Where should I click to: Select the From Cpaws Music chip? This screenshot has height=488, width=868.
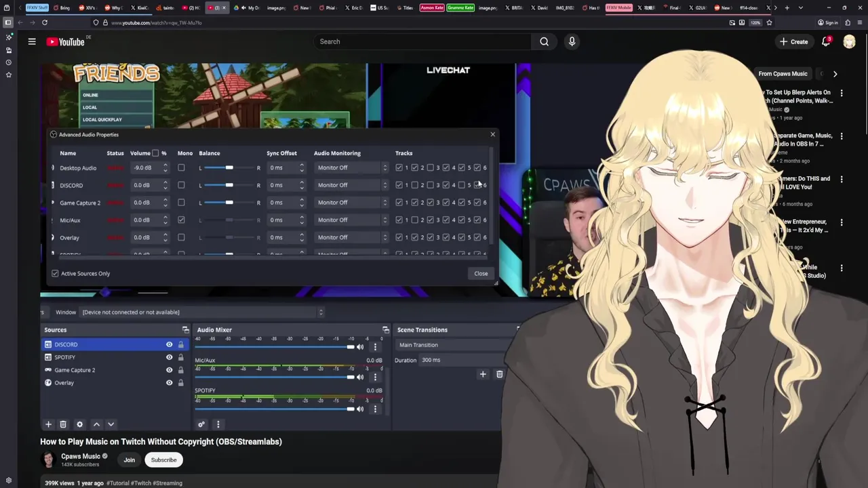[x=783, y=74]
